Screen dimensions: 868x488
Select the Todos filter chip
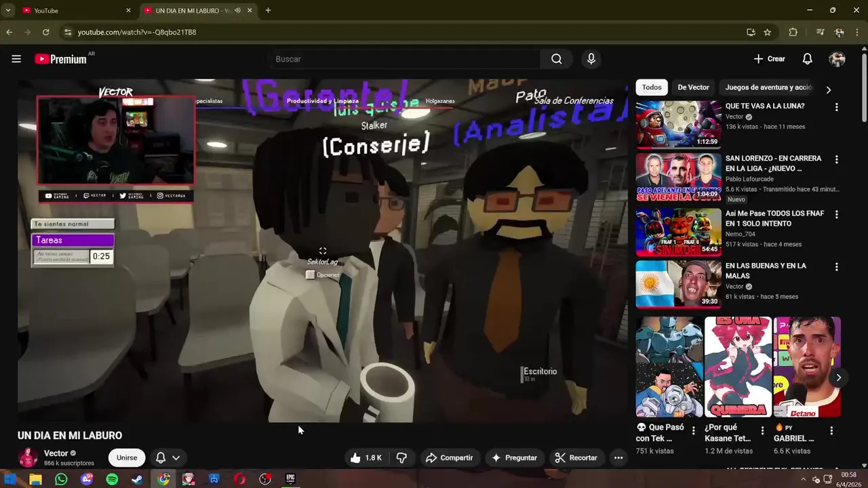[x=652, y=87]
